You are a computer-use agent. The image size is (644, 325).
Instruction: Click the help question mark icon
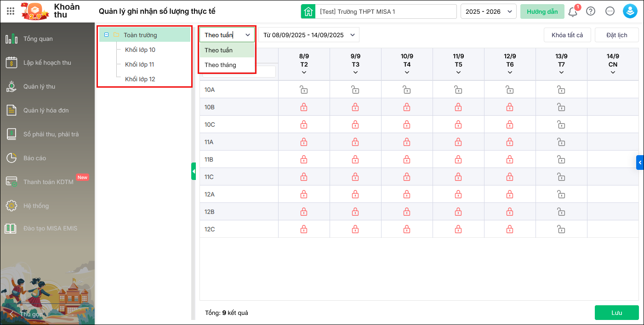(x=591, y=11)
